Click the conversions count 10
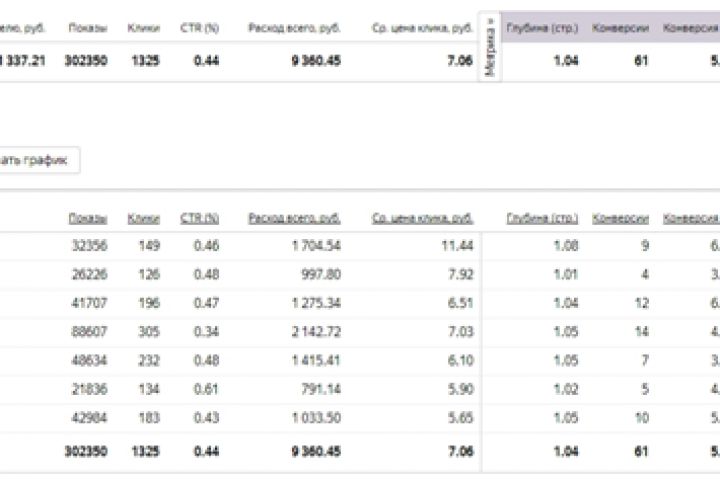Image resolution: width=720 pixels, height=480 pixels. pyautogui.click(x=641, y=418)
